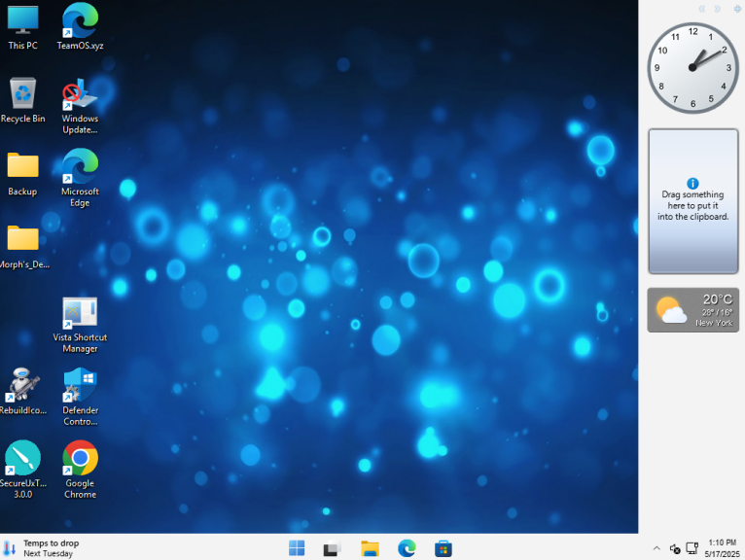745x560 pixels.
Task: Launch Edge from the taskbar
Action: click(x=407, y=548)
